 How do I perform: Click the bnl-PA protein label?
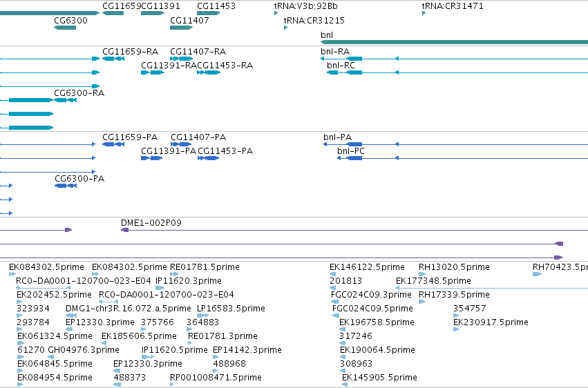pyautogui.click(x=337, y=137)
